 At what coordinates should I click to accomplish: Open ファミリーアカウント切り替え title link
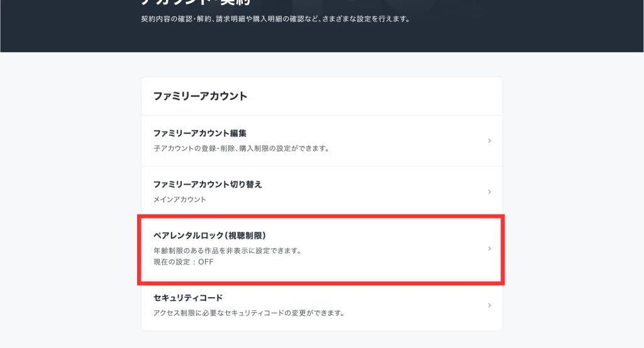pyautogui.click(x=208, y=184)
